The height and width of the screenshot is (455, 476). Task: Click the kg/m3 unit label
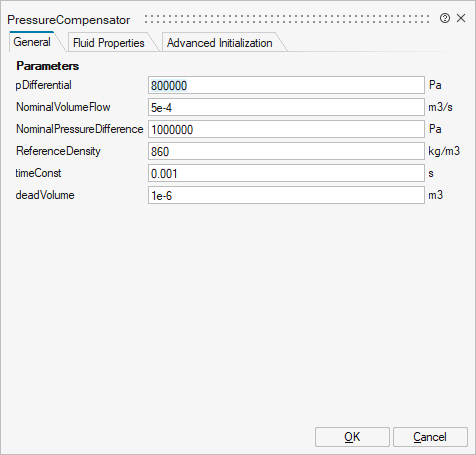444,151
